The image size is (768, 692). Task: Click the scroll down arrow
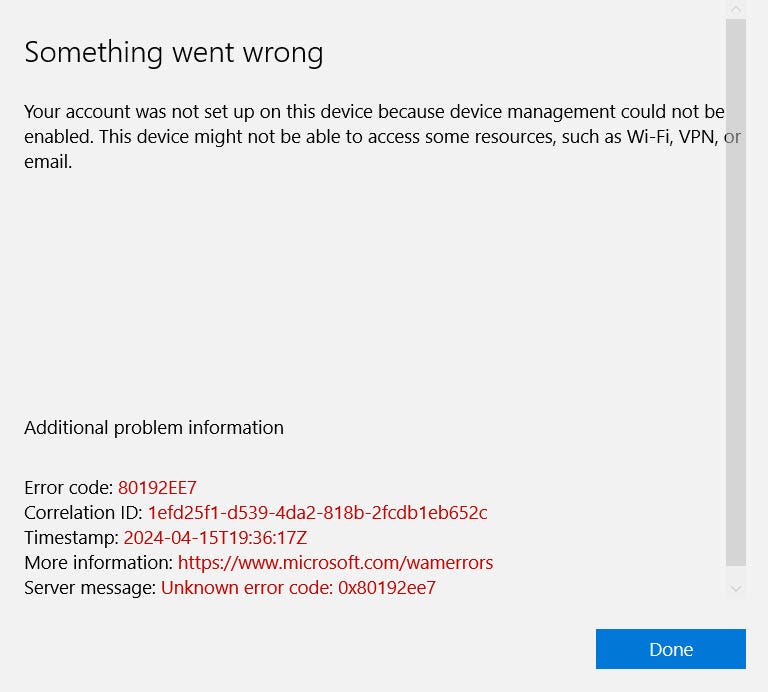[736, 589]
